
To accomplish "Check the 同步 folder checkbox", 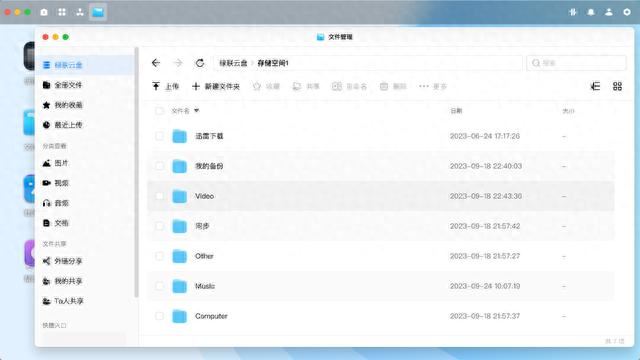I will [x=159, y=226].
